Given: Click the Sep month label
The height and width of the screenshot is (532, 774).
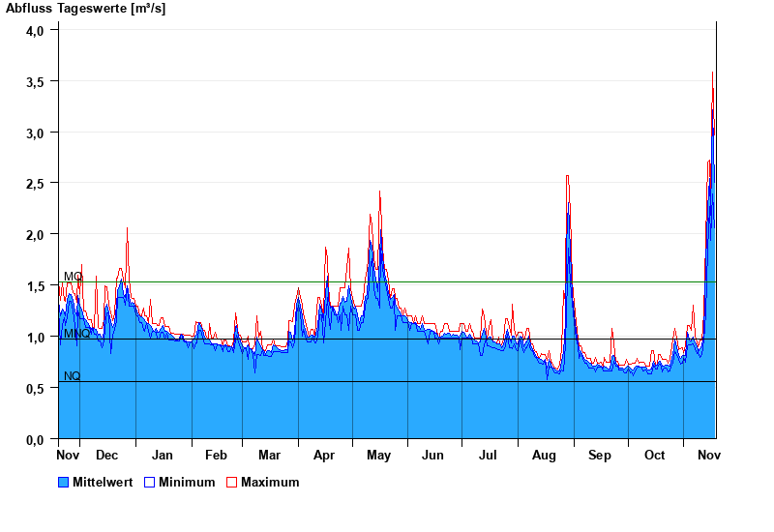Looking at the screenshot, I should click(x=600, y=456).
